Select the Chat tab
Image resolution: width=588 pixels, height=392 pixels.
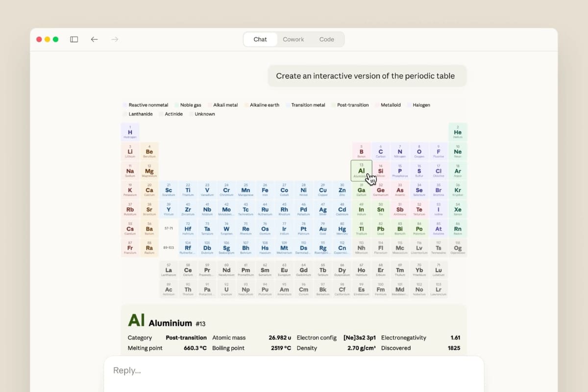(260, 39)
